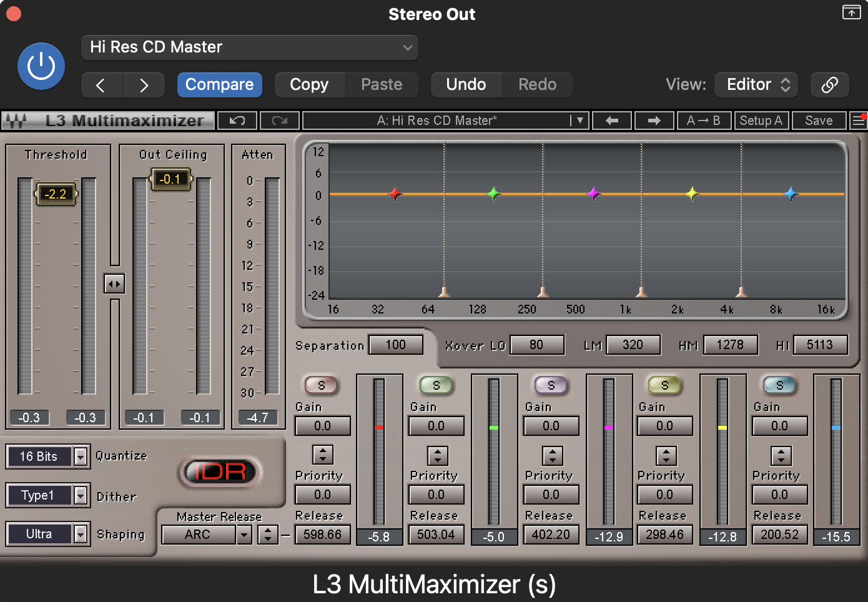The height and width of the screenshot is (602, 868).
Task: Click the link chain icon button
Action: 829,85
